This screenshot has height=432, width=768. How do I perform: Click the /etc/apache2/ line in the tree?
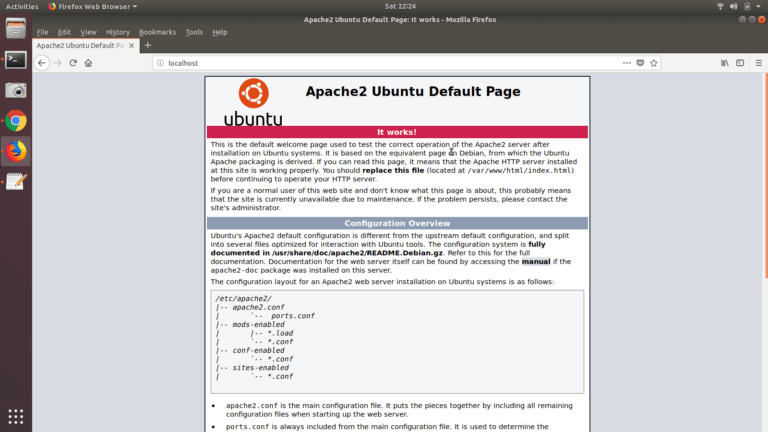click(x=243, y=298)
